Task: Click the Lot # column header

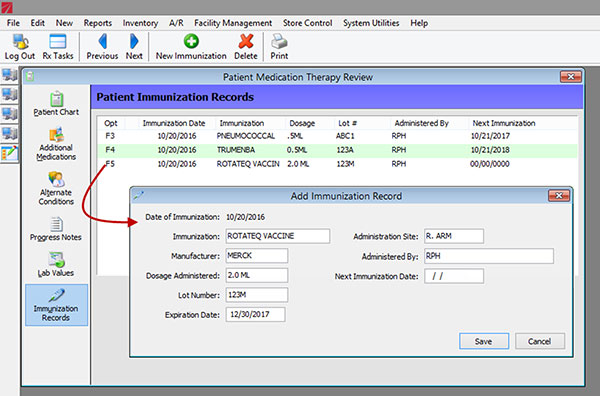Action: click(x=348, y=123)
